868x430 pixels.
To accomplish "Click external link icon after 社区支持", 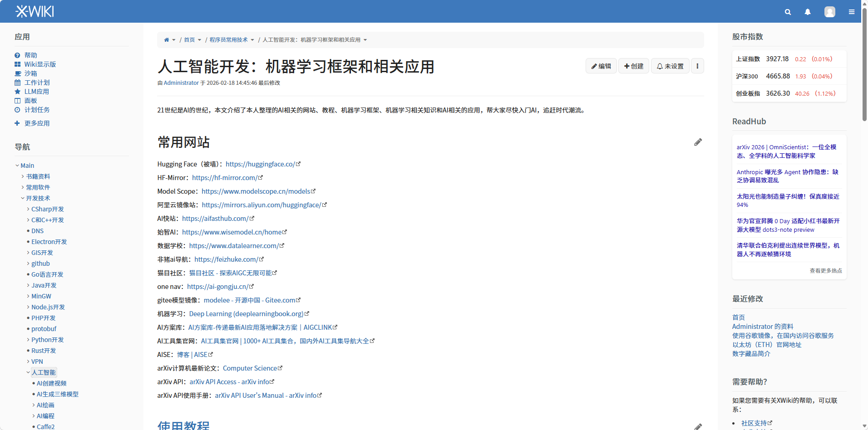I will pos(770,423).
